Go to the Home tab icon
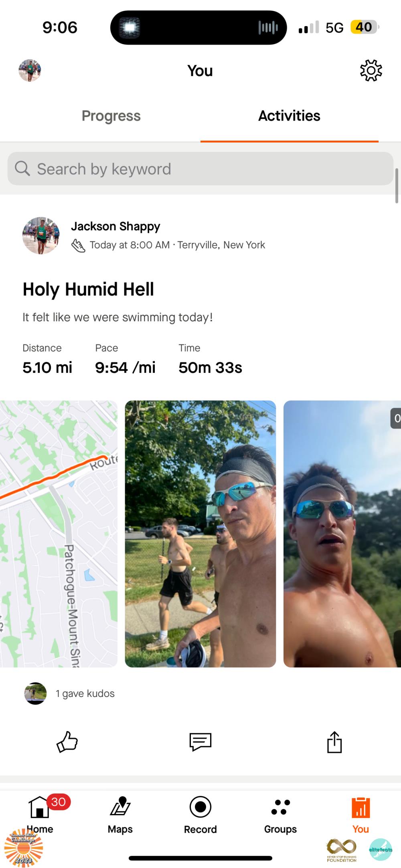 point(39,807)
